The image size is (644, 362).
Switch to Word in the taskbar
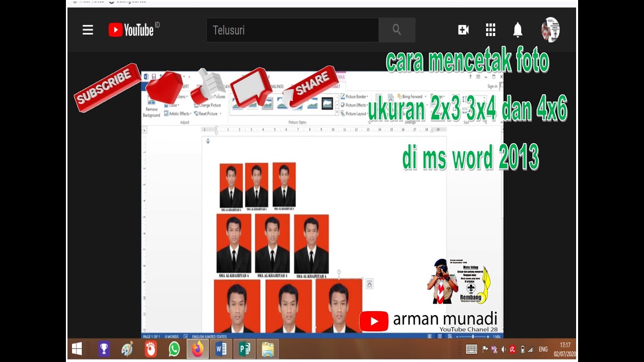[221, 349]
